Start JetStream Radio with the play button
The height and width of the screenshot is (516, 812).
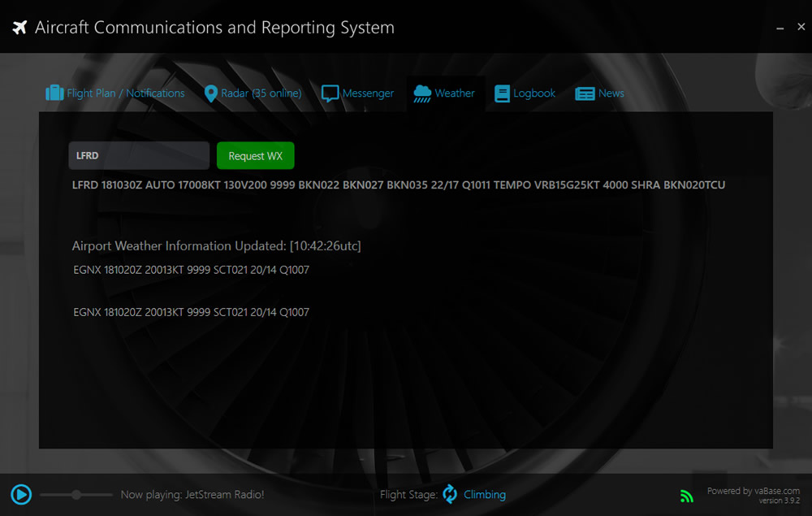click(21, 494)
